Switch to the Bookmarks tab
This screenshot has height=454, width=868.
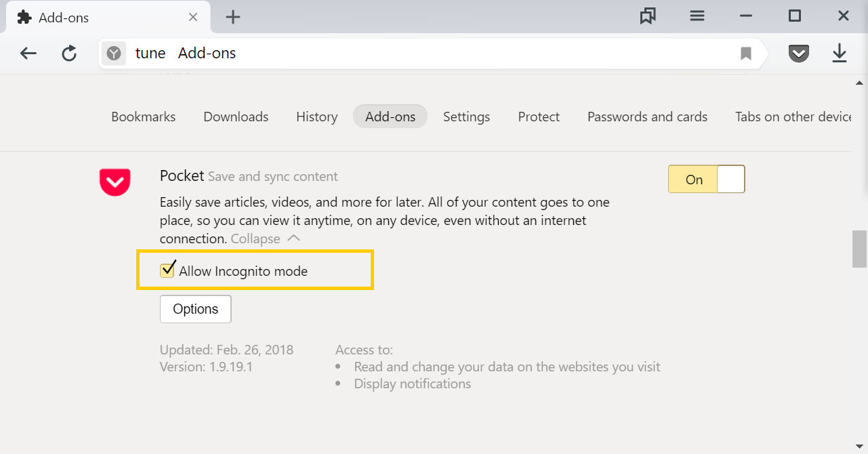point(144,117)
